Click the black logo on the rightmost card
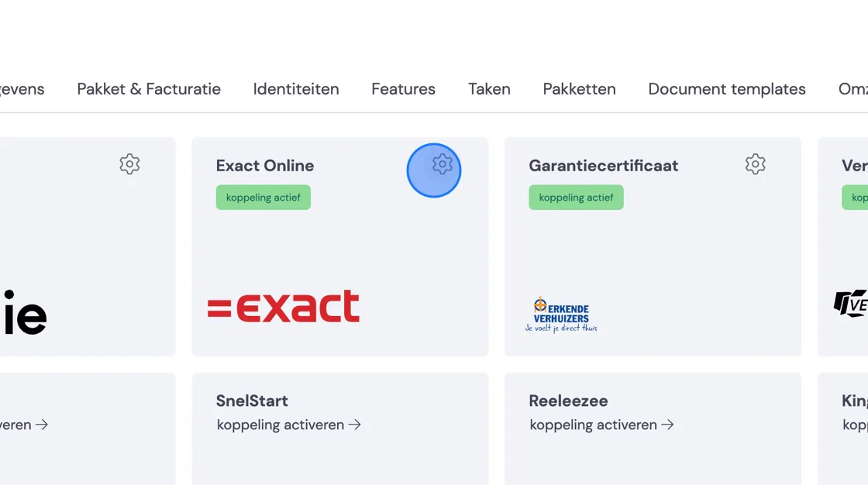 (851, 304)
